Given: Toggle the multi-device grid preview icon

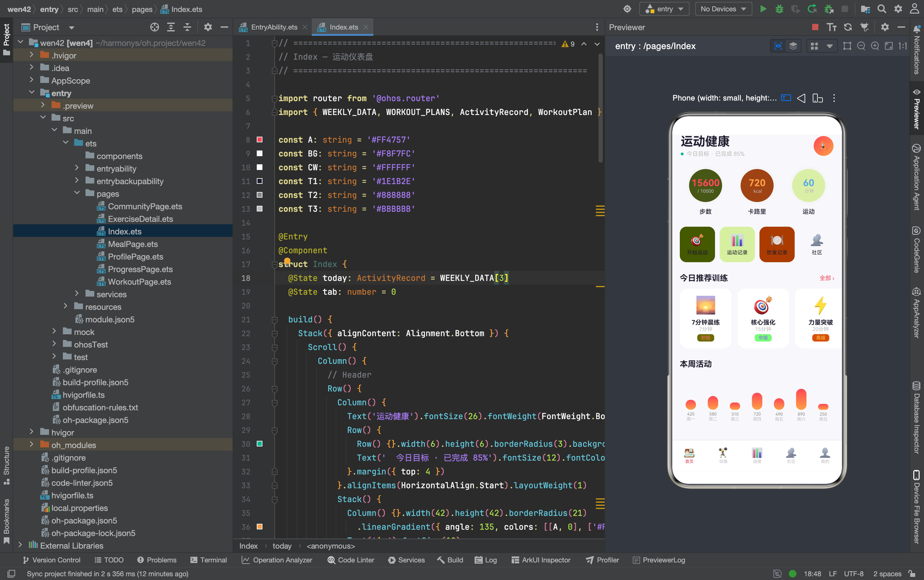Looking at the screenshot, I should click(x=814, y=46).
